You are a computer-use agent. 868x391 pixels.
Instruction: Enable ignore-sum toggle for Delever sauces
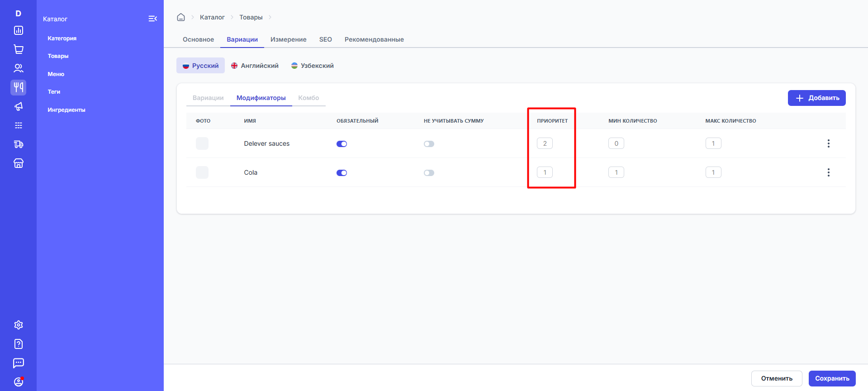(429, 144)
